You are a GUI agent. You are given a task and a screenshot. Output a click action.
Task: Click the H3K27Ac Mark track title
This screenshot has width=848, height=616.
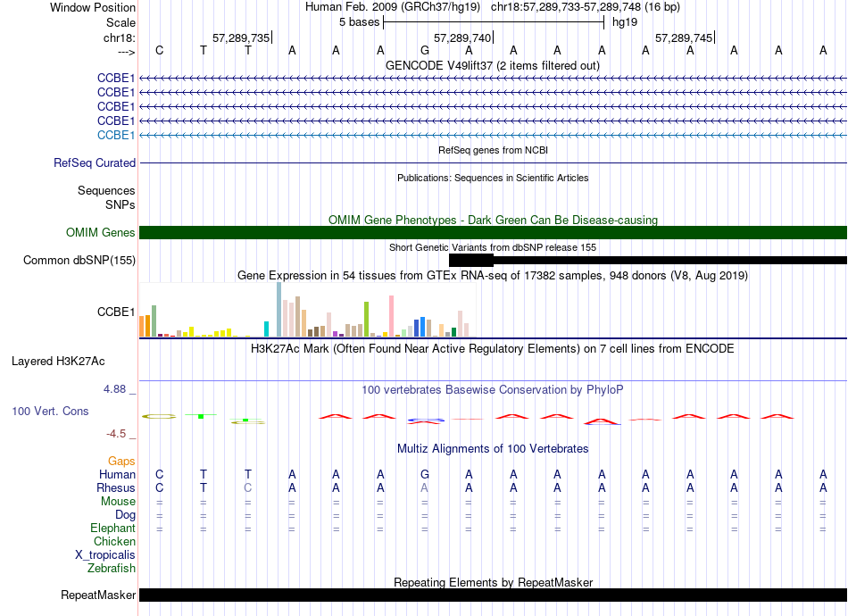pos(492,349)
